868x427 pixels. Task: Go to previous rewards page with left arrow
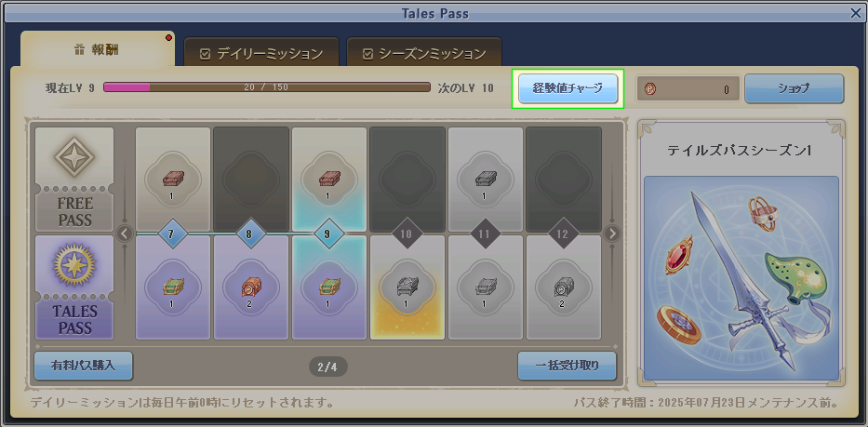click(x=125, y=234)
